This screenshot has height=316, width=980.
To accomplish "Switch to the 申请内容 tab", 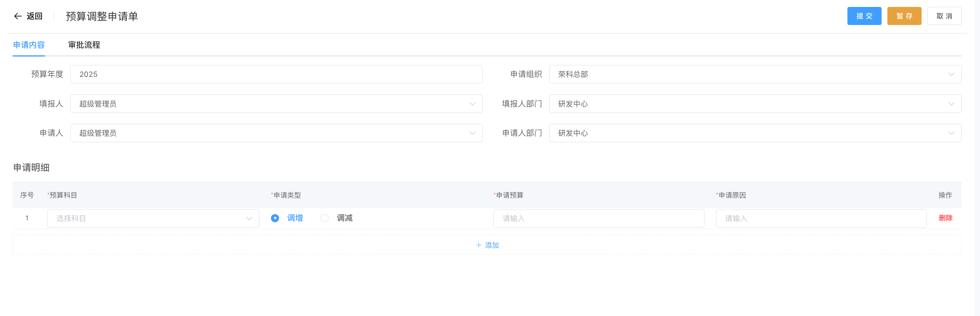I will point(29,45).
